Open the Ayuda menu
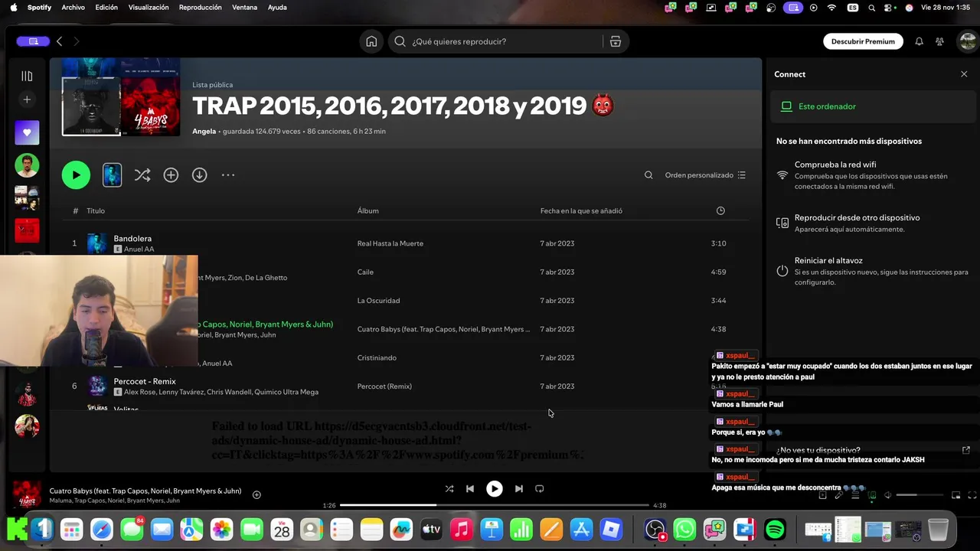Screen dimensions: 980x551 277,8
